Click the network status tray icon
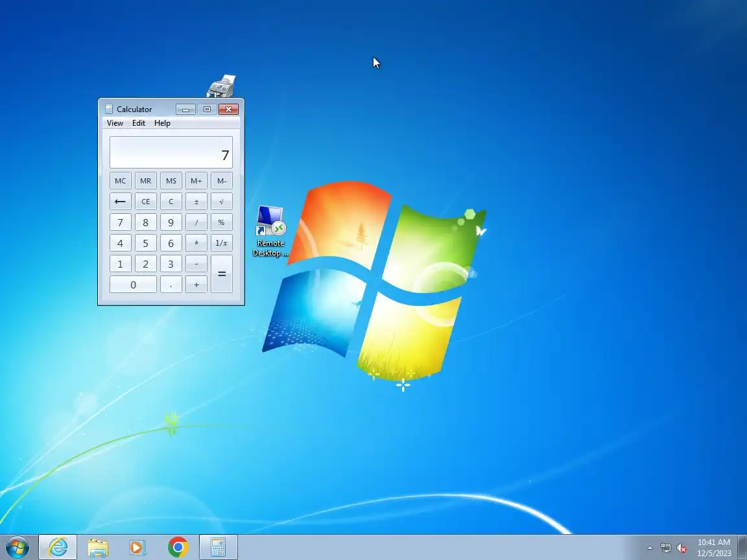 click(665, 548)
